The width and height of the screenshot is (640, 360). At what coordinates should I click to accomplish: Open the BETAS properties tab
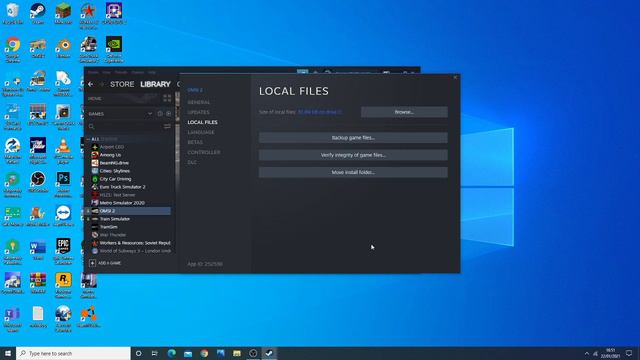point(195,142)
